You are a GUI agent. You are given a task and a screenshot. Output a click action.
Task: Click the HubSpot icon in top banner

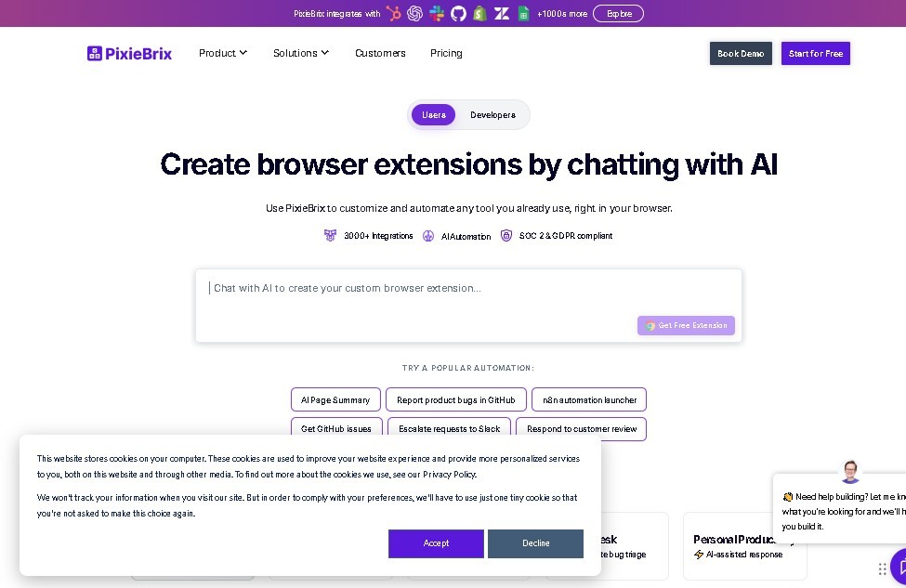(393, 13)
